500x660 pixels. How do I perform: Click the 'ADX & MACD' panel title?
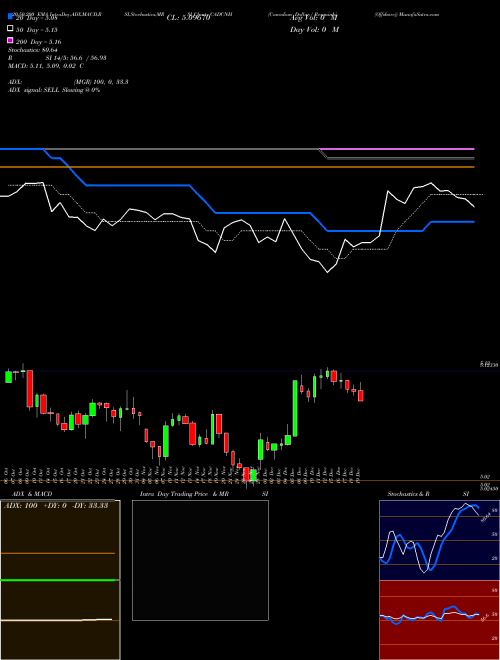(32, 494)
